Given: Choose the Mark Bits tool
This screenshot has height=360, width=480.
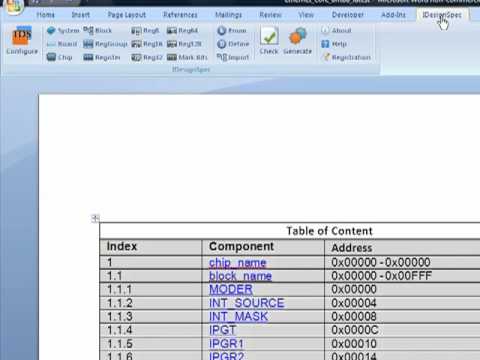Looking at the screenshot, I should click(x=187, y=57).
